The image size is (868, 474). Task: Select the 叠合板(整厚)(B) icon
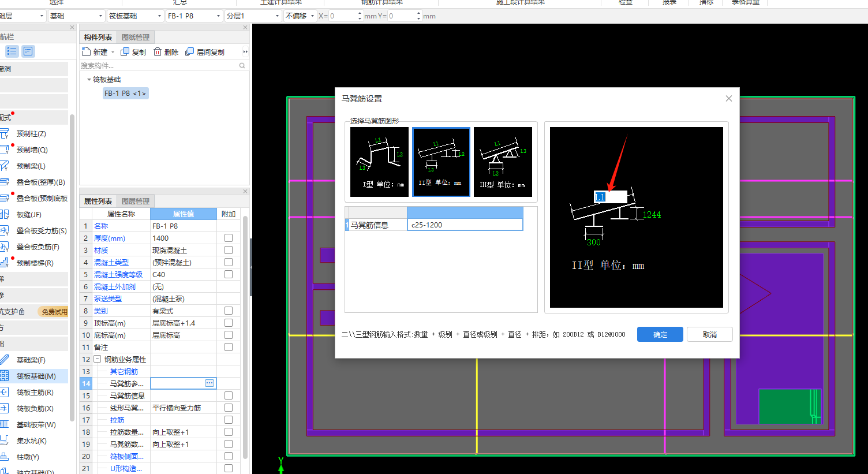(4, 182)
